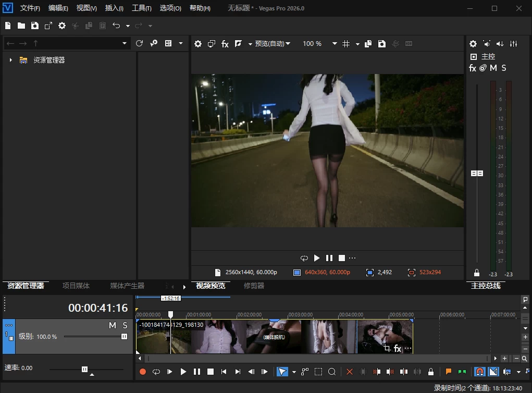
Task: Toggle snapping magnet button
Action: (x=480, y=372)
